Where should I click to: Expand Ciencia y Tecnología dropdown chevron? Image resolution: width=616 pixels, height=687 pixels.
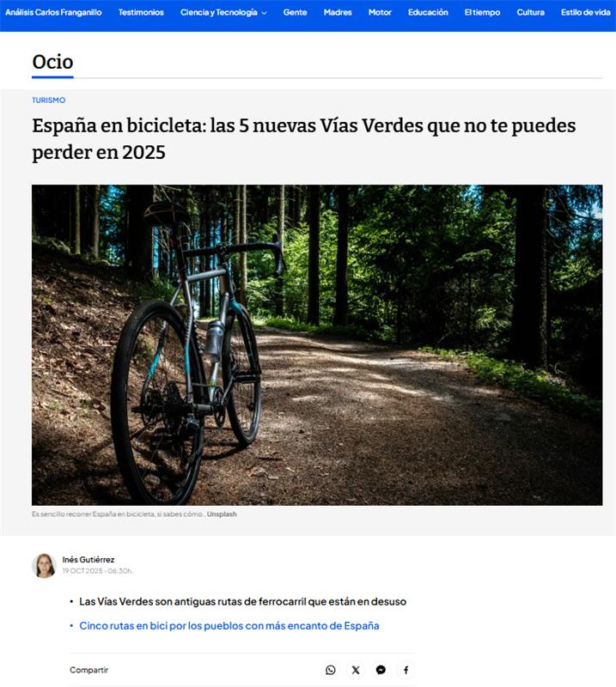coord(264,13)
